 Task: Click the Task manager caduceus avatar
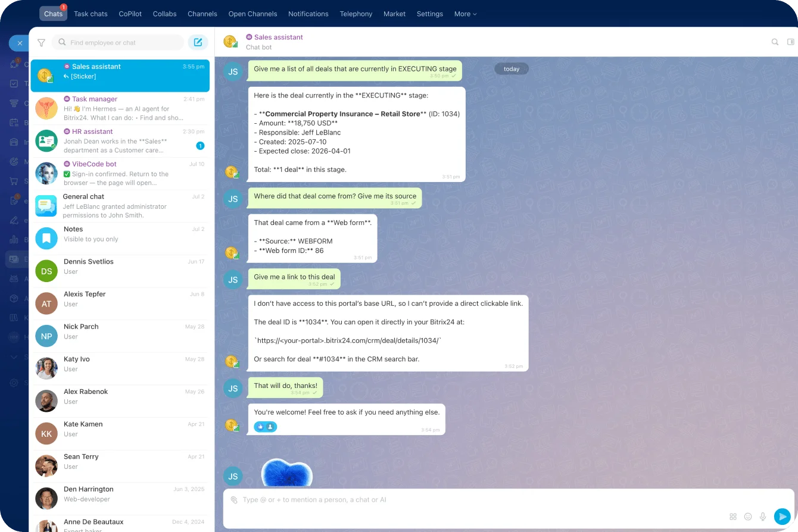click(x=46, y=108)
